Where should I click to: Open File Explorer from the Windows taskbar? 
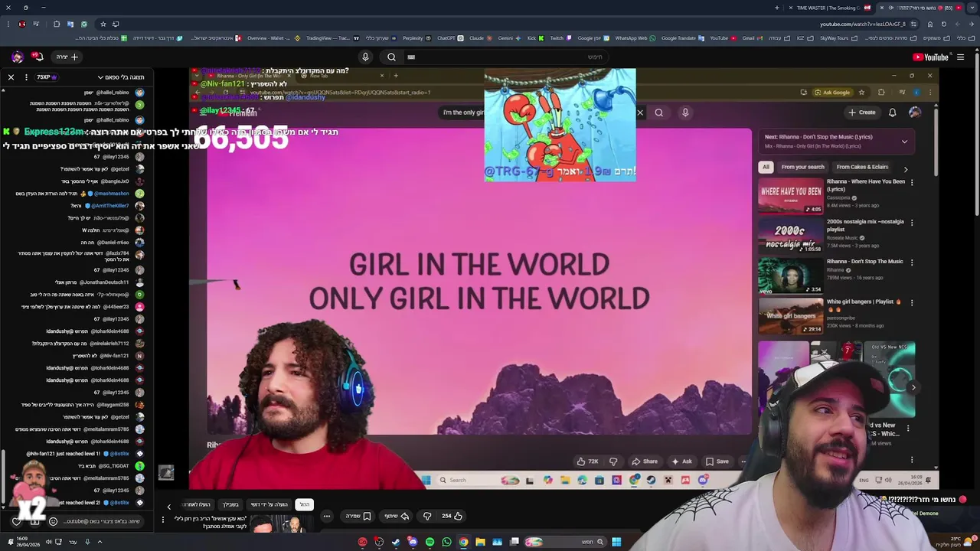coord(480,542)
